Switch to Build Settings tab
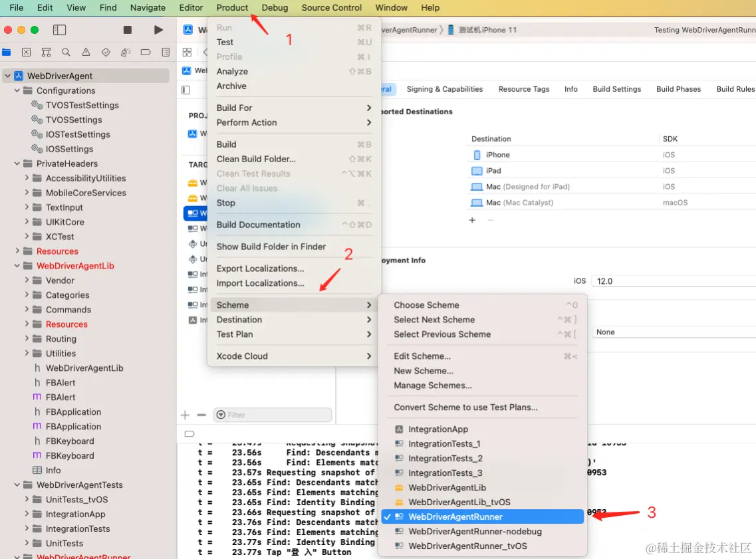Screen dimensions: 756x559 pos(616,89)
